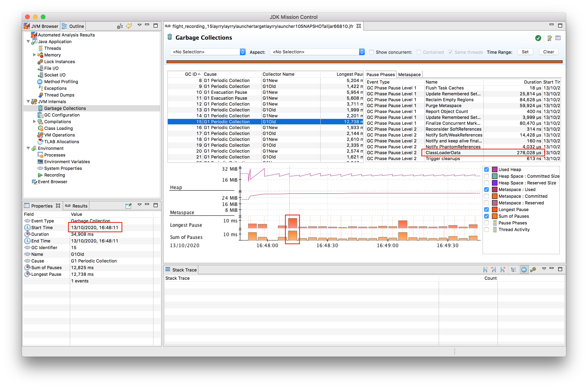Select File I/O icon

(x=40, y=68)
